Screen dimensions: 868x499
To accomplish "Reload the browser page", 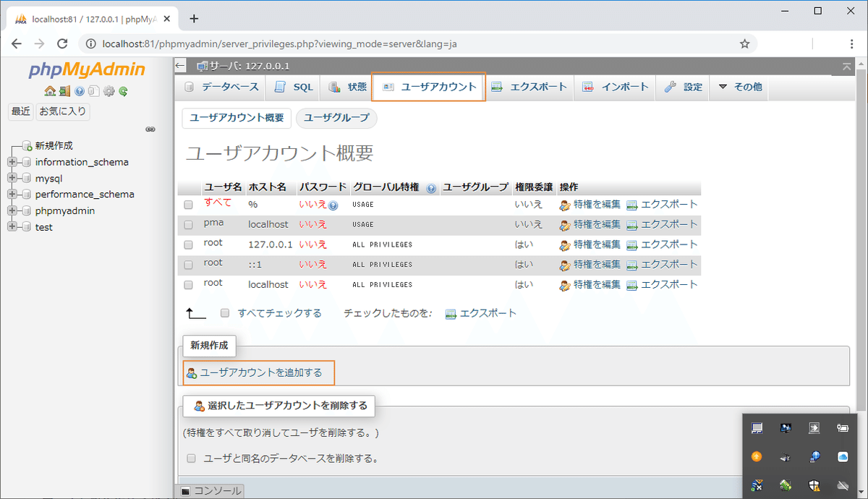I will pyautogui.click(x=63, y=43).
